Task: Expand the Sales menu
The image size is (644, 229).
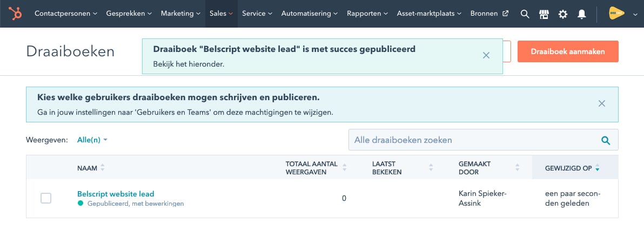Action: point(222,14)
